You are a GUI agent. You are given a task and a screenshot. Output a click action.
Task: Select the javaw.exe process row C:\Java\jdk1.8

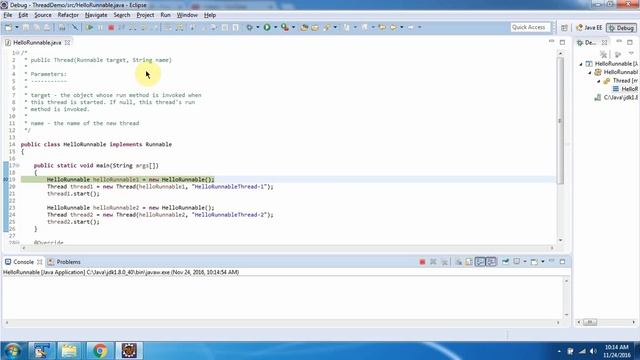tap(616, 98)
